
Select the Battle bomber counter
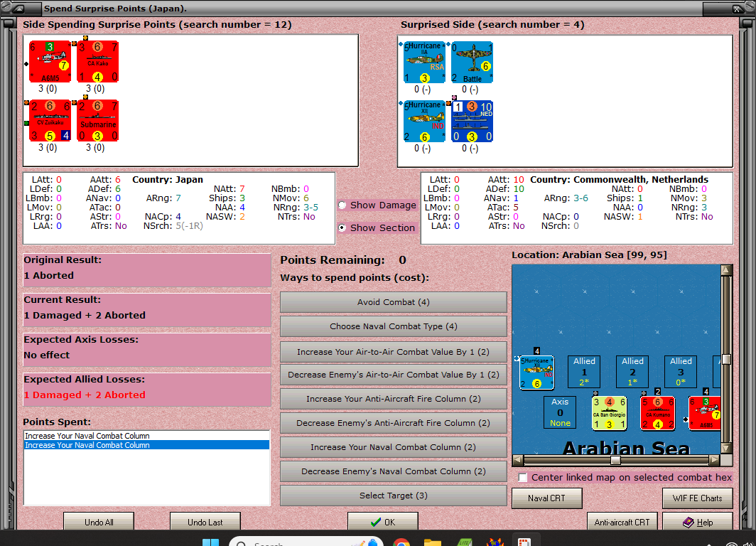point(472,63)
